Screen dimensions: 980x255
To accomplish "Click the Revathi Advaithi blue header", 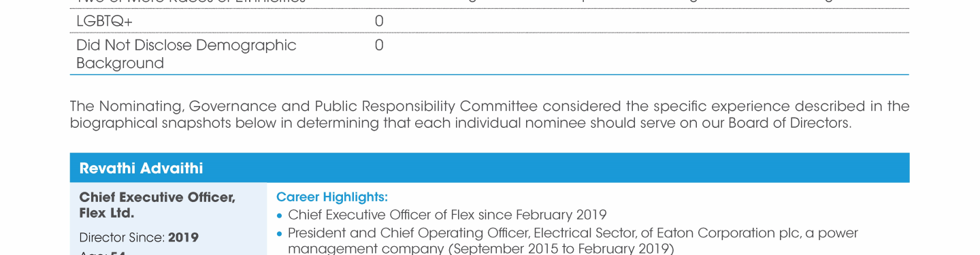I will 489,168.
